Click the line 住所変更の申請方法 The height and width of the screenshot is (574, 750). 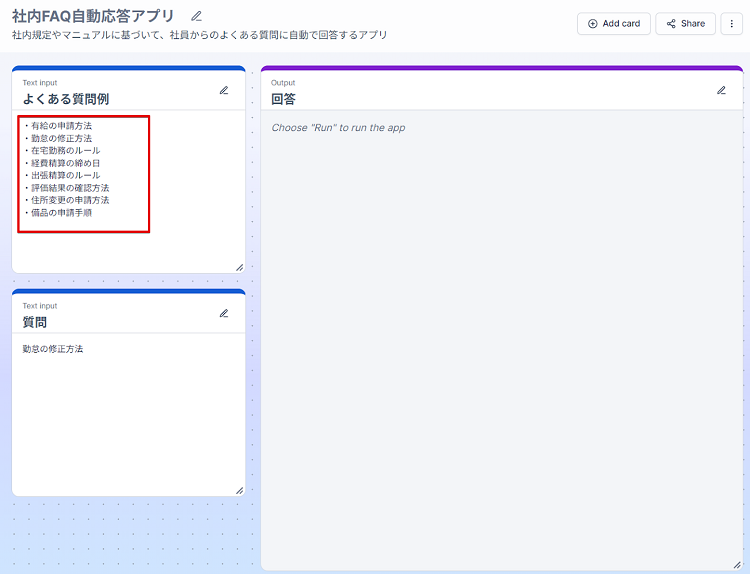pyautogui.click(x=66, y=200)
